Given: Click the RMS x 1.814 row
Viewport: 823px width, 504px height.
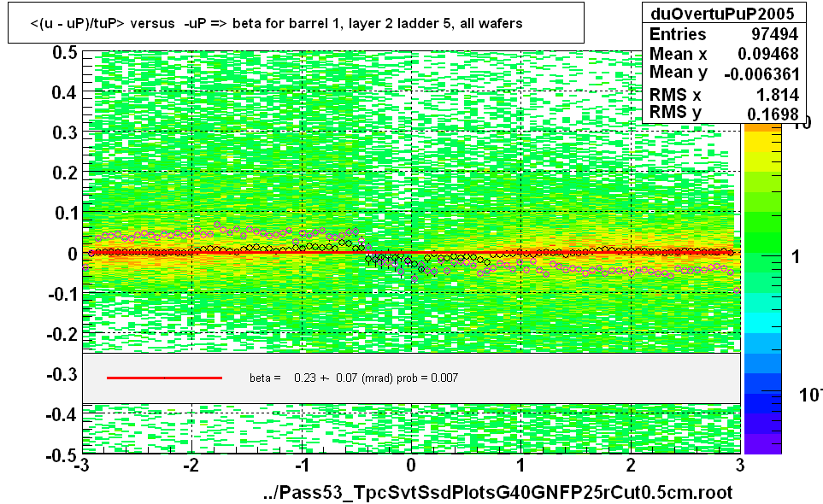Looking at the screenshot, I should [724, 95].
